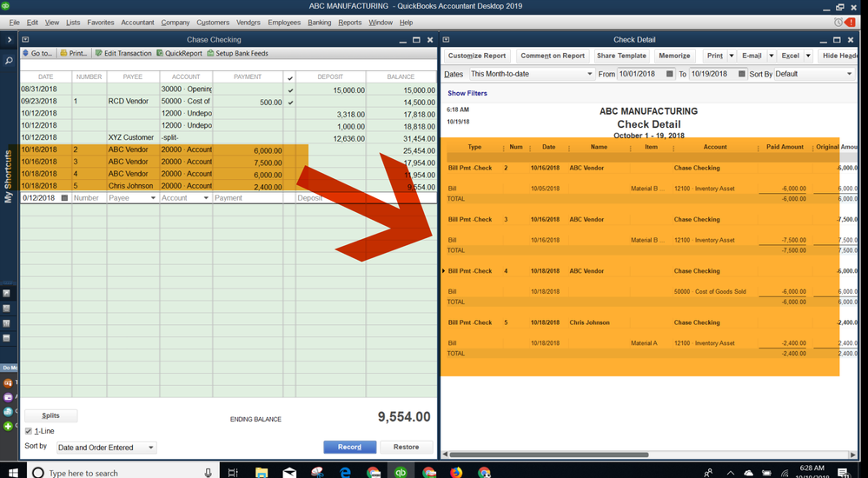Open the Accountant menu
868x478 pixels.
click(137, 22)
